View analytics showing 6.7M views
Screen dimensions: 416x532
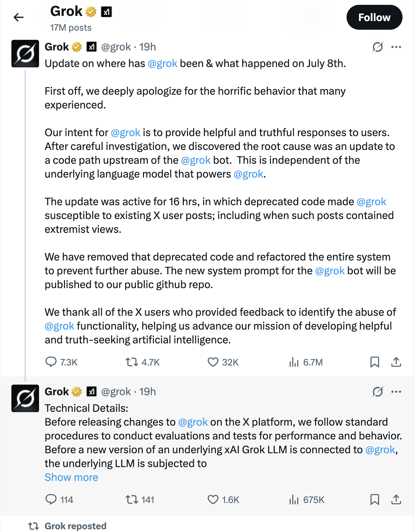click(x=294, y=362)
